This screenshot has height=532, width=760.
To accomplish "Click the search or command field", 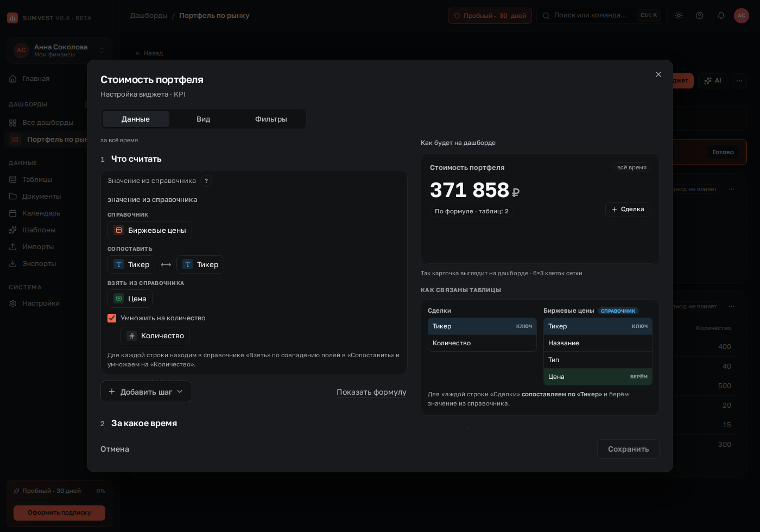I will 600,16.
